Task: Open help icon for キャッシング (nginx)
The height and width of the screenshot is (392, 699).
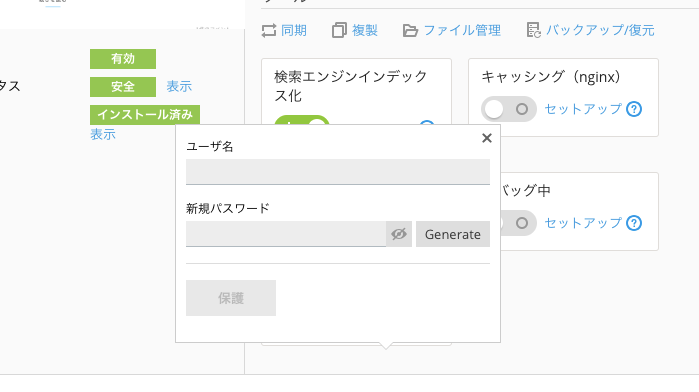Action: tap(634, 109)
